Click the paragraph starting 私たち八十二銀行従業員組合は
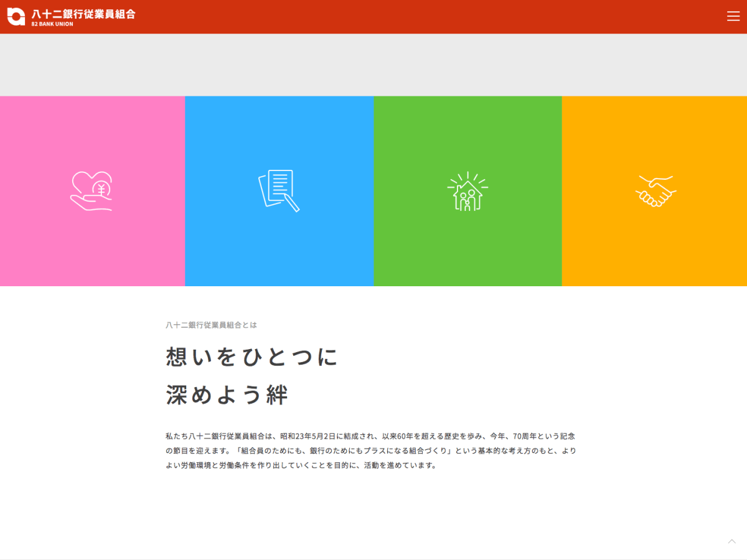Viewport: 747px width, 560px height. (371, 450)
